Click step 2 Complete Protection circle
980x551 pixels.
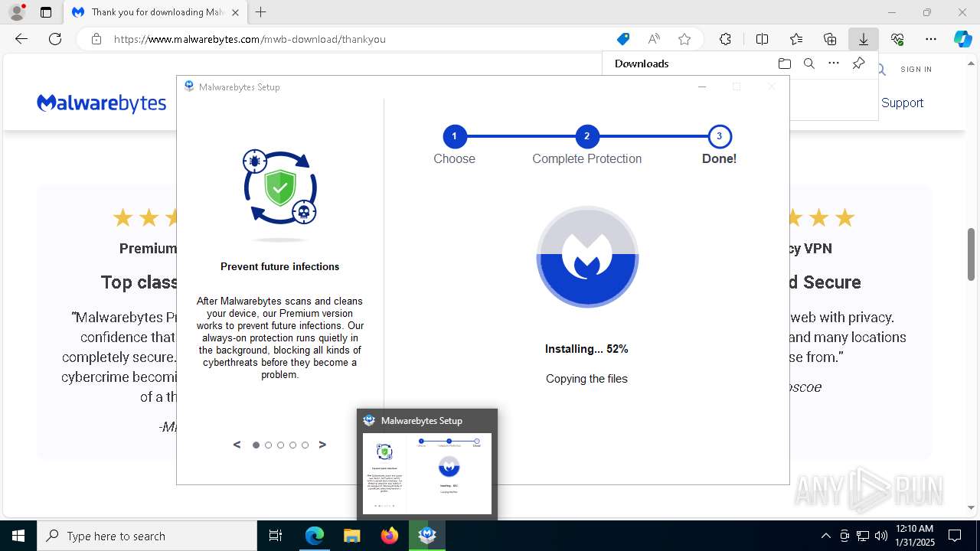(x=587, y=137)
